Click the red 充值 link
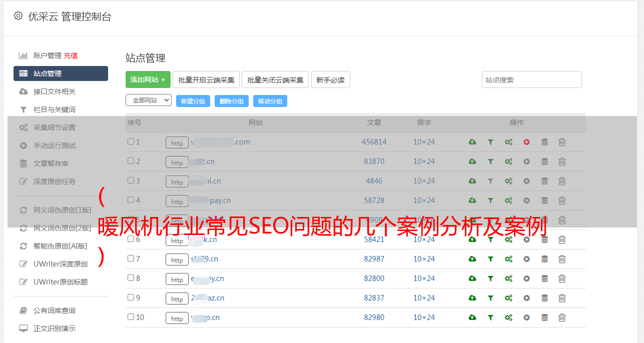This screenshot has height=343, width=644. click(x=71, y=55)
